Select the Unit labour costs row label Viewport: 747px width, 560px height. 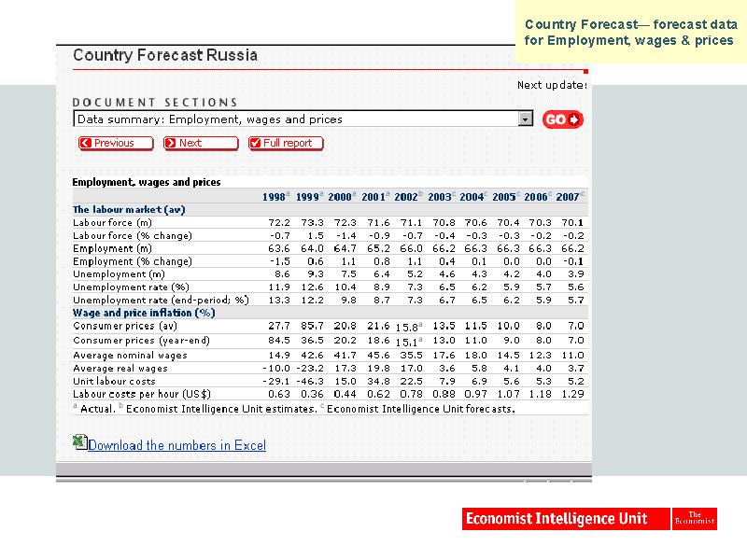pyautogui.click(x=114, y=381)
